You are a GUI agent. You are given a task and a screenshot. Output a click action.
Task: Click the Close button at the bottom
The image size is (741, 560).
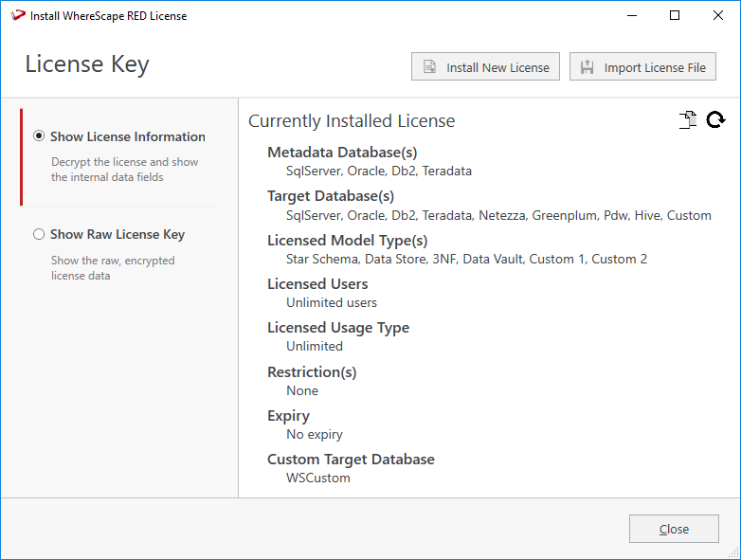[x=674, y=529]
